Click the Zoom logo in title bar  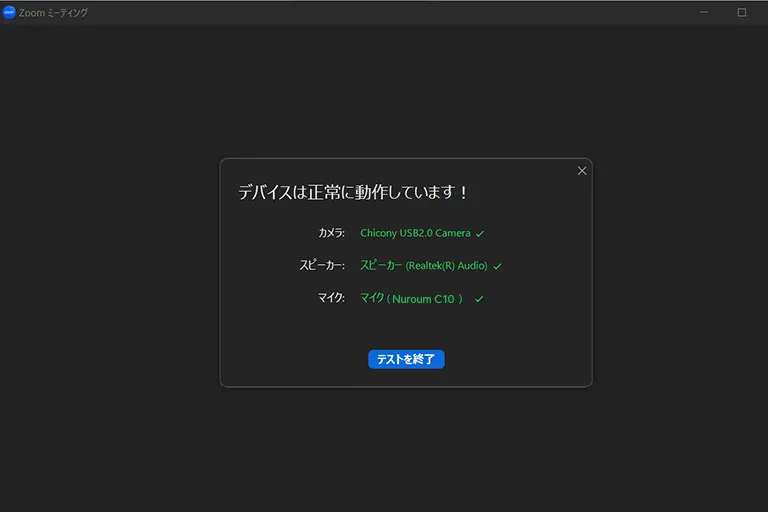tap(9, 12)
